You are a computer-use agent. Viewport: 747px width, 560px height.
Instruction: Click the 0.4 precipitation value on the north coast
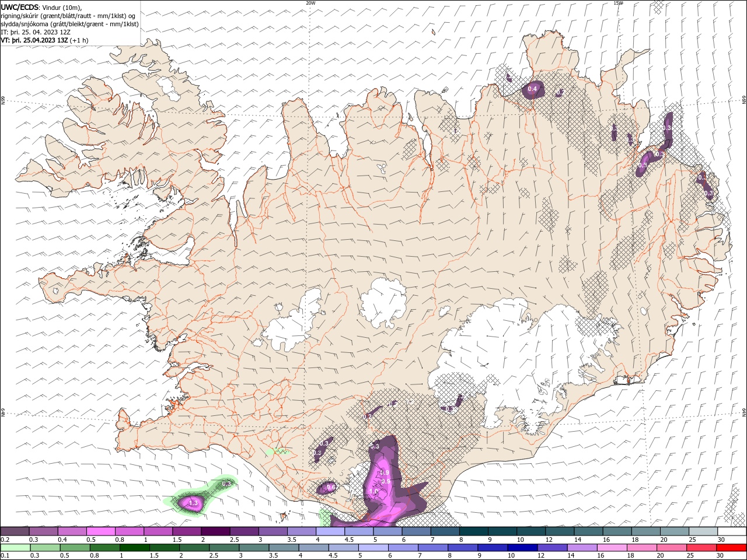532,89
